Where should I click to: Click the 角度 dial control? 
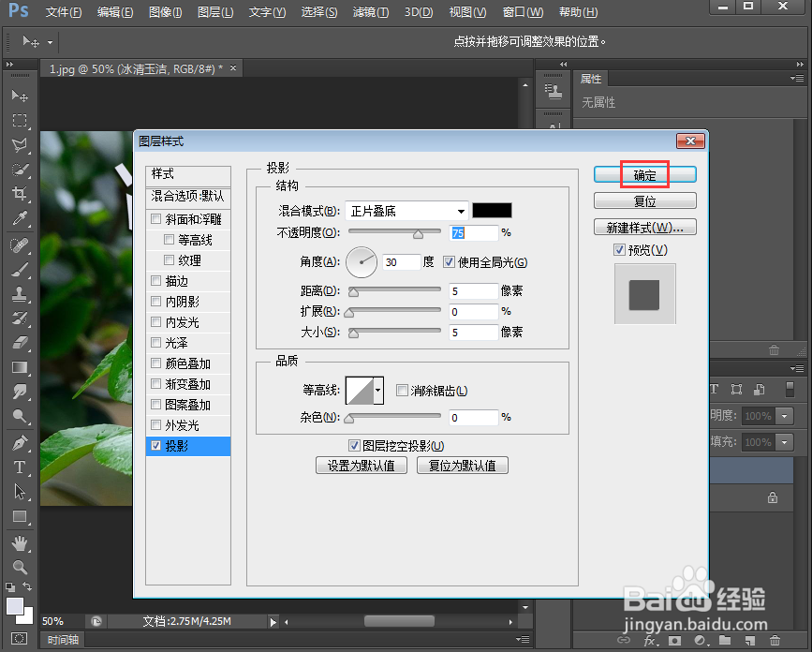[x=361, y=262]
